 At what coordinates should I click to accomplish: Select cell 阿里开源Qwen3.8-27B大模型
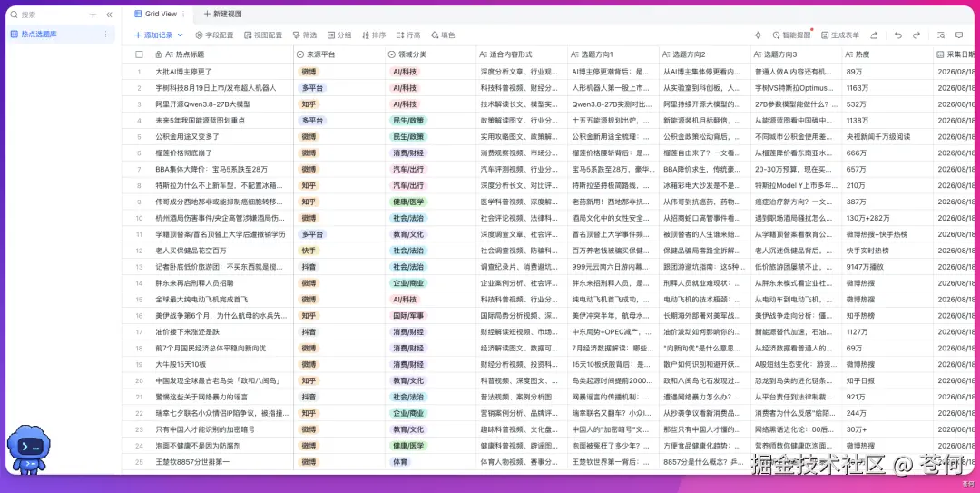pos(222,104)
